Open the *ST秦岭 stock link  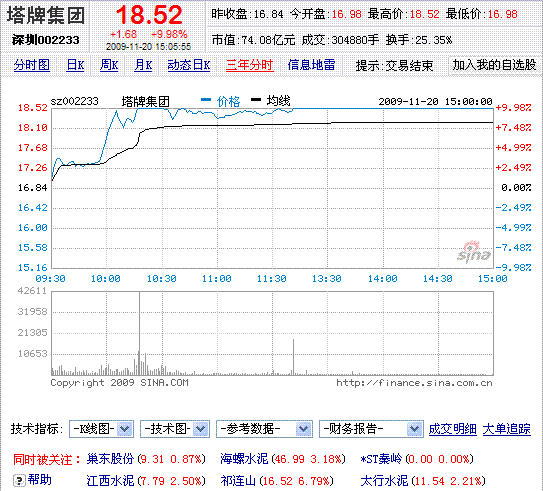pos(381,459)
